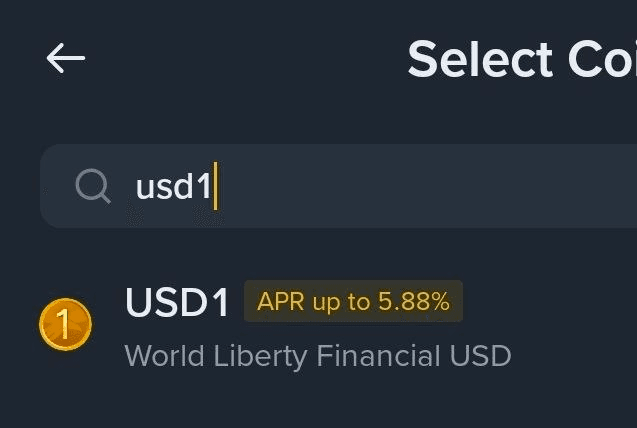Click the "usd1" query text in search

click(174, 187)
